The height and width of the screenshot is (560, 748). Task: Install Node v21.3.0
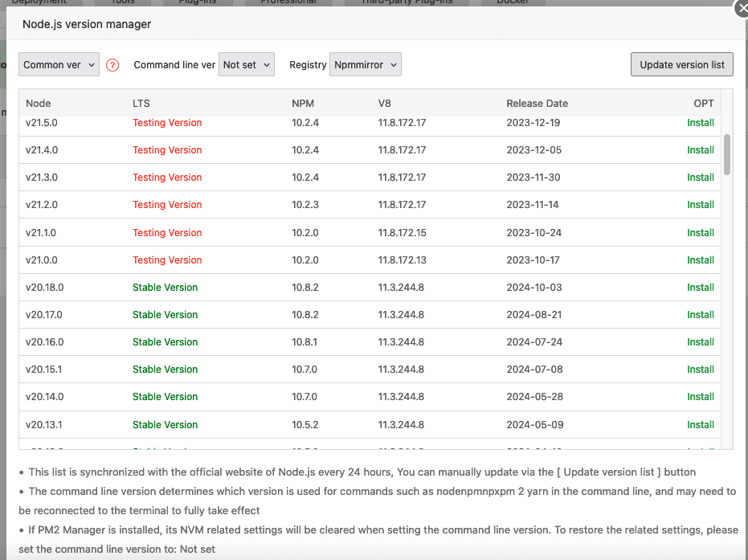pyautogui.click(x=700, y=178)
